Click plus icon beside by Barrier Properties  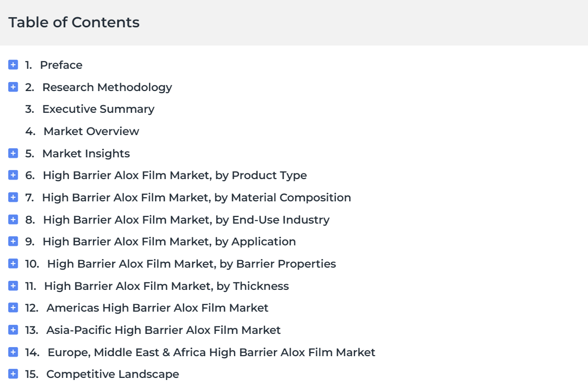(x=13, y=264)
